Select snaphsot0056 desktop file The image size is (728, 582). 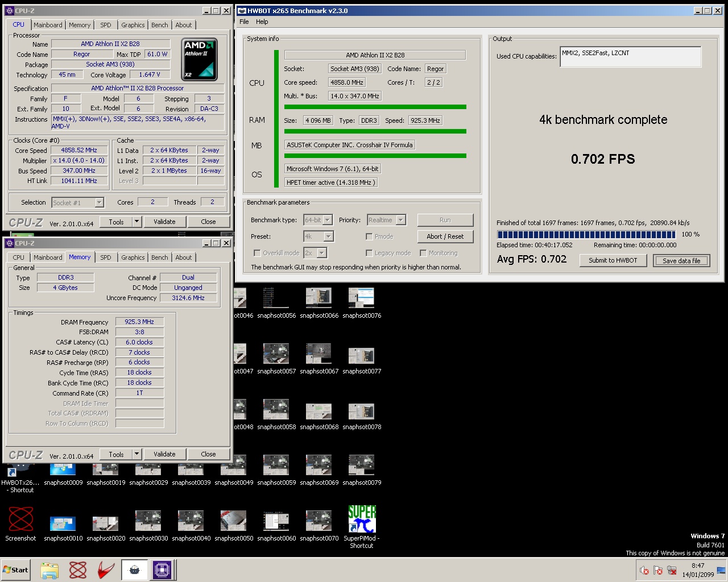[276, 302]
